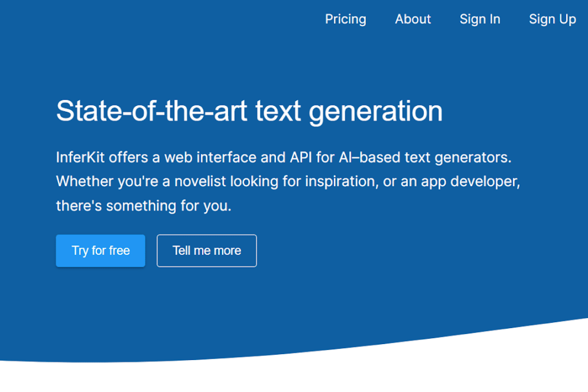Viewport: 588px width, 392px height.
Task: Click the Try for free button
Action: click(100, 250)
